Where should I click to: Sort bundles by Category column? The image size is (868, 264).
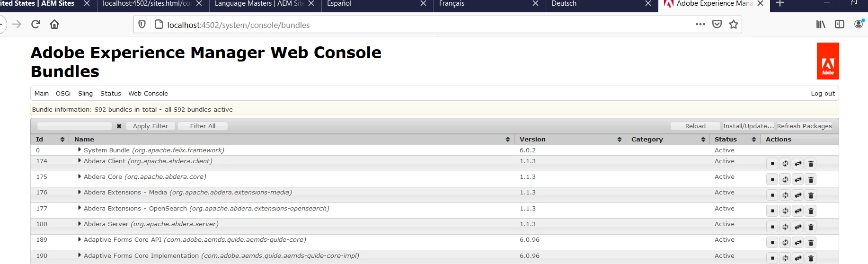click(x=668, y=139)
